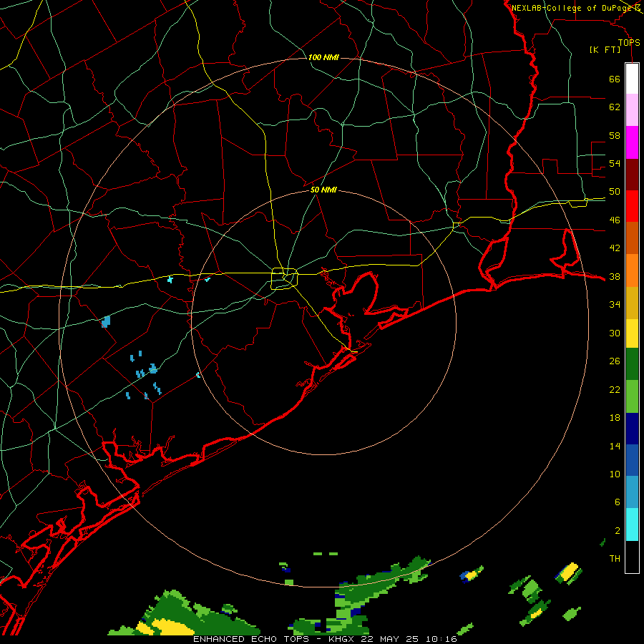Click the "46" legend value
The height and width of the screenshot is (644, 644).
tap(615, 220)
